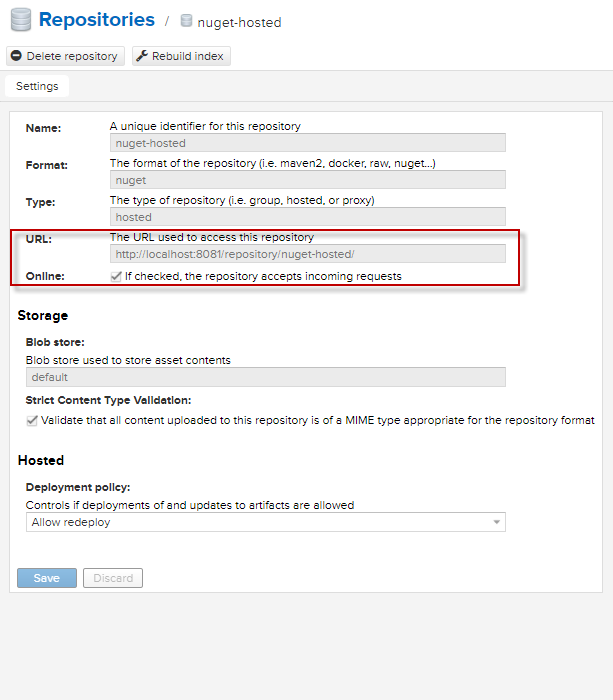Click the minus icon on Delete repository
Screen dimensions: 613x700
pyautogui.click(x=16, y=56)
